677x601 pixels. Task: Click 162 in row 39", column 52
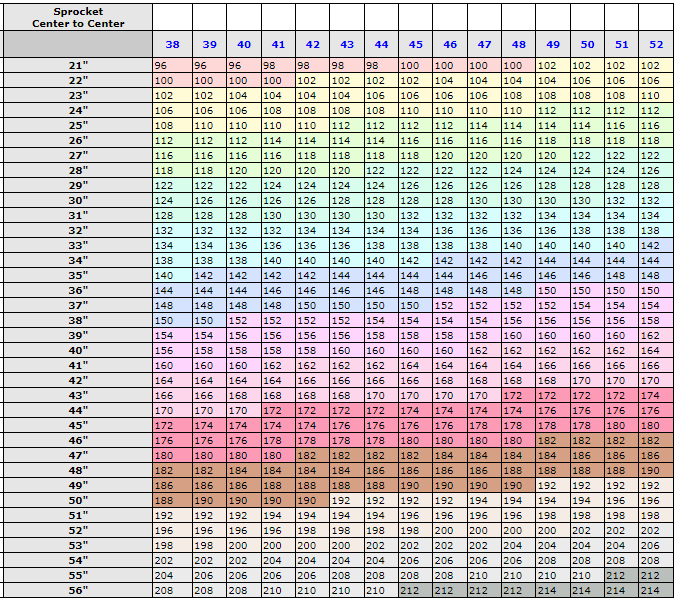tap(656, 335)
